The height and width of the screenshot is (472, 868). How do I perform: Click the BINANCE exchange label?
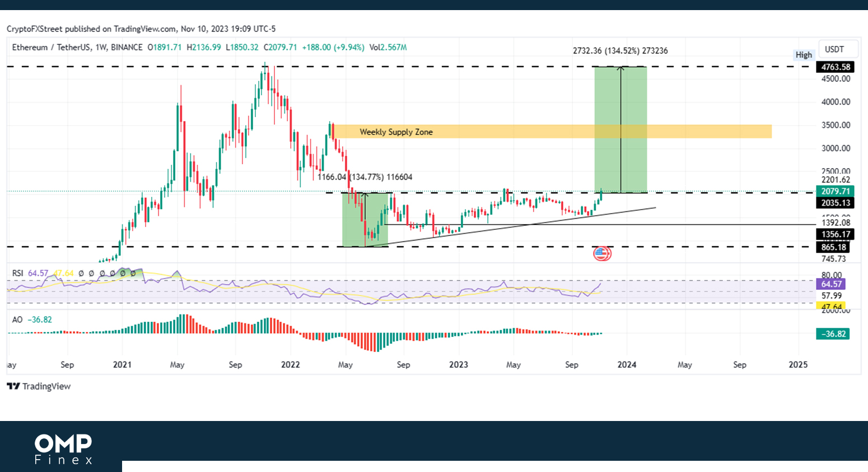tap(127, 48)
